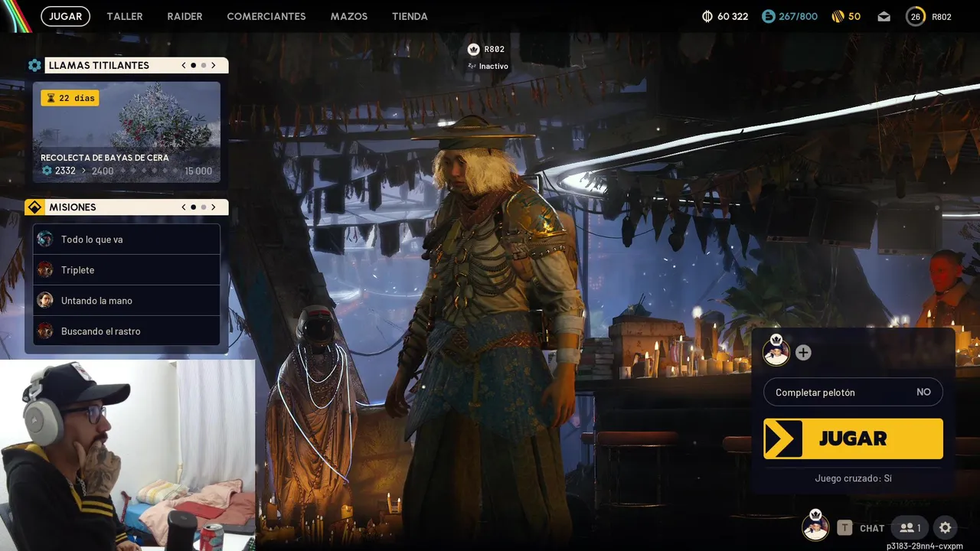The image size is (980, 551).
Task: Add a squad member with plus icon
Action: coord(803,353)
